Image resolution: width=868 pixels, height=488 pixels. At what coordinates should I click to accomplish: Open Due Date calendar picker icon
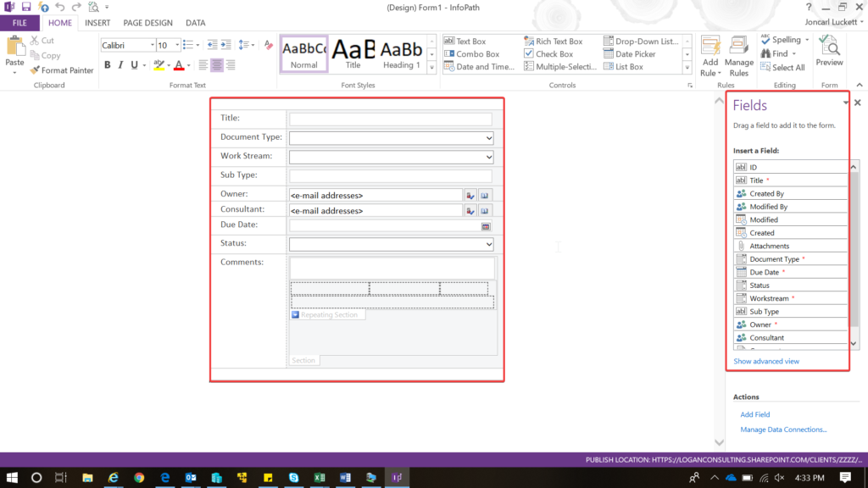point(486,226)
